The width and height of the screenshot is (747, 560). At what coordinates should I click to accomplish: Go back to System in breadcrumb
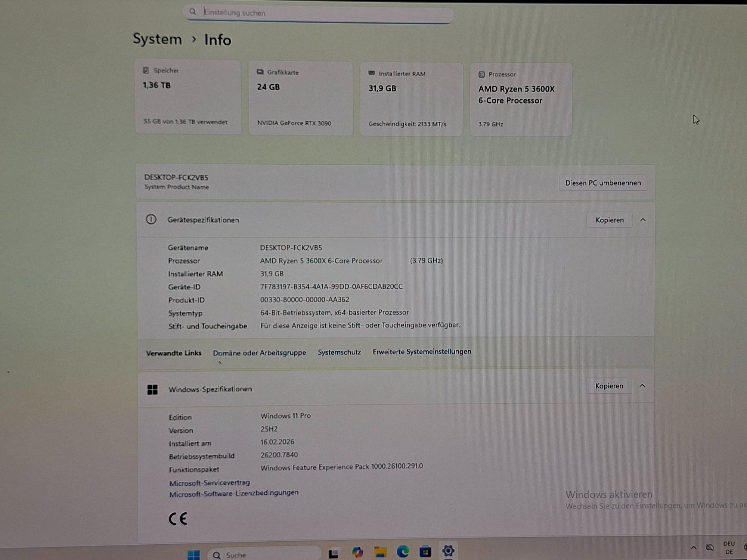click(157, 39)
